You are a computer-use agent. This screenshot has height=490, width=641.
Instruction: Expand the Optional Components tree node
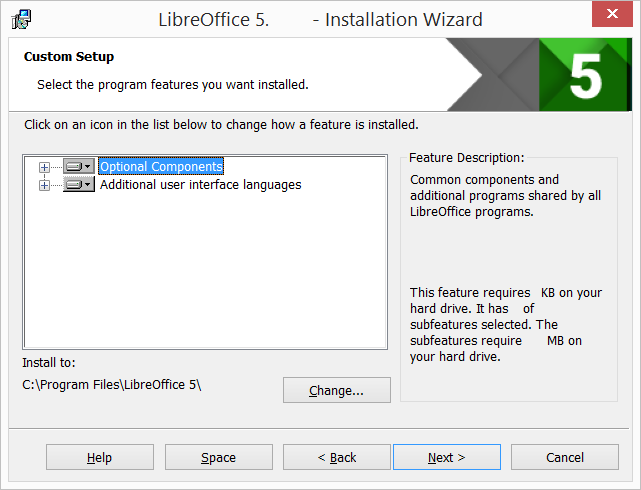click(44, 167)
